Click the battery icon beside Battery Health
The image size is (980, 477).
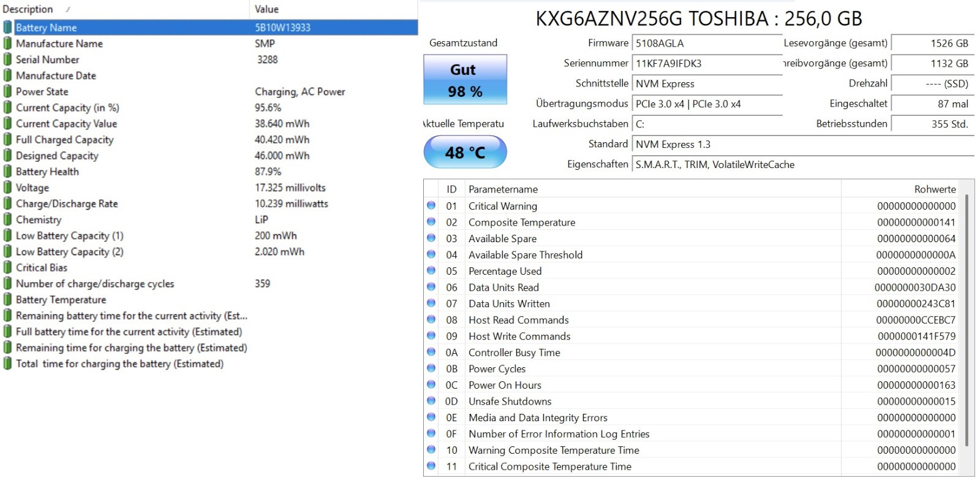[7, 171]
